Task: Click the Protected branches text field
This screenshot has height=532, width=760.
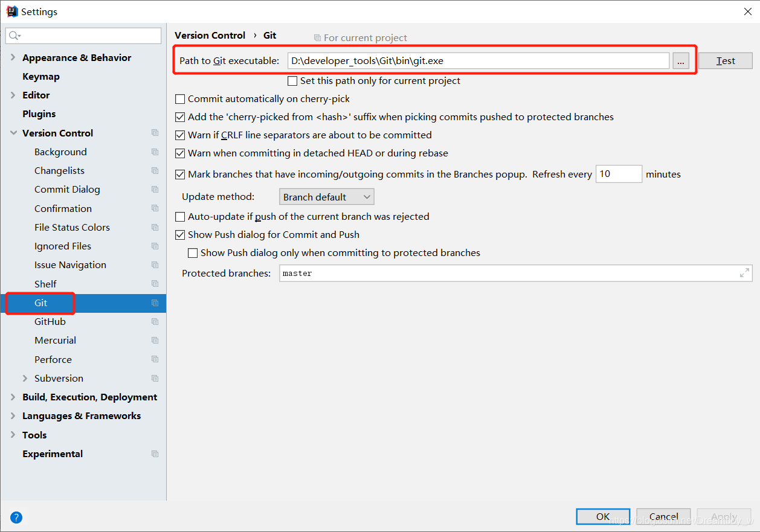Action: click(x=515, y=273)
